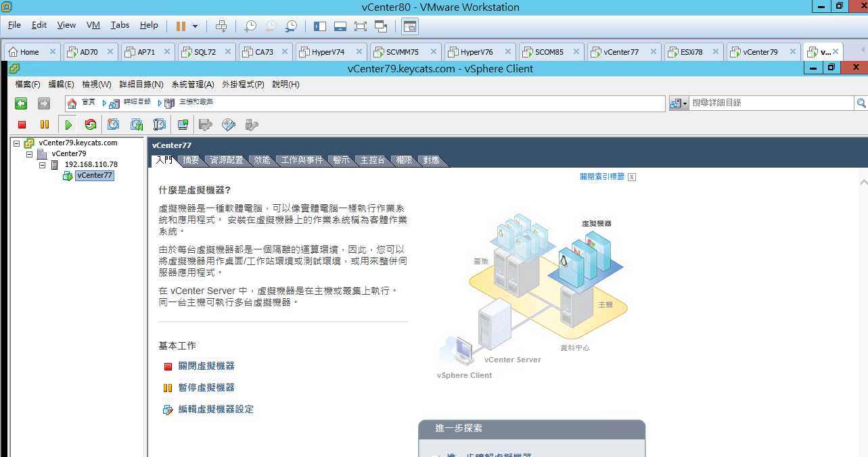Click the take snapshot toolbar icon in vSphere
Screen dimensions: 868x457
tap(114, 124)
